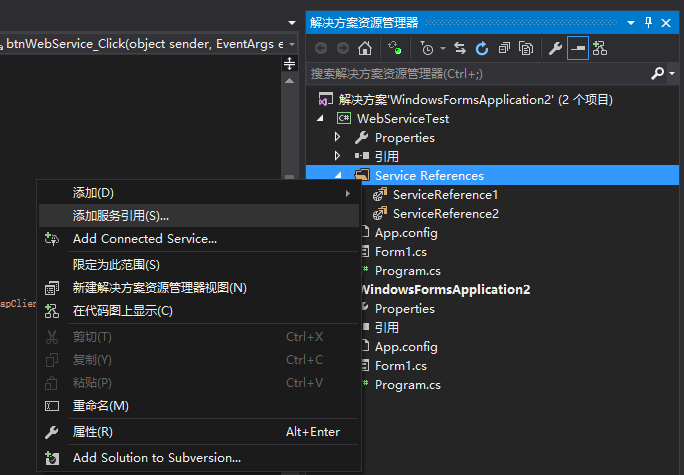
Task: Select ServiceReference1 in the tree
Action: [445, 195]
